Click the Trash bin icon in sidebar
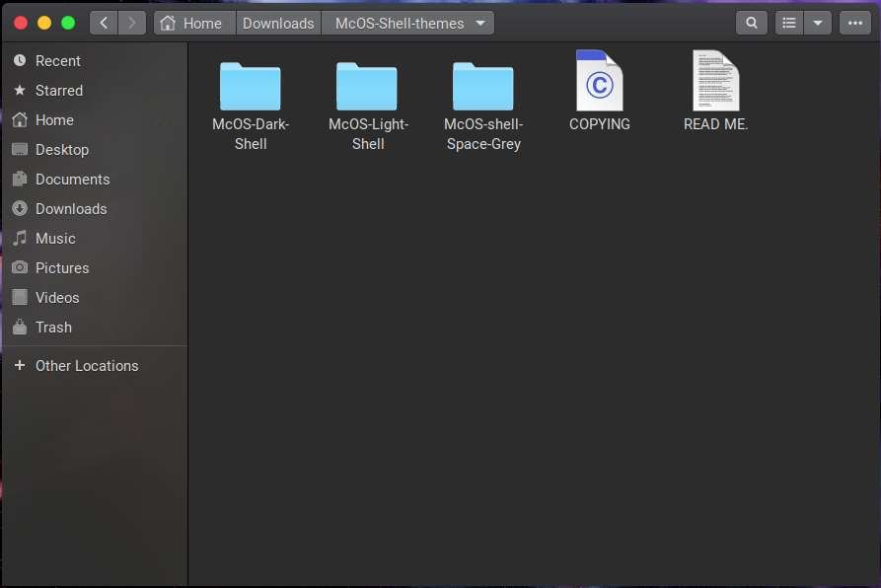 tap(20, 327)
